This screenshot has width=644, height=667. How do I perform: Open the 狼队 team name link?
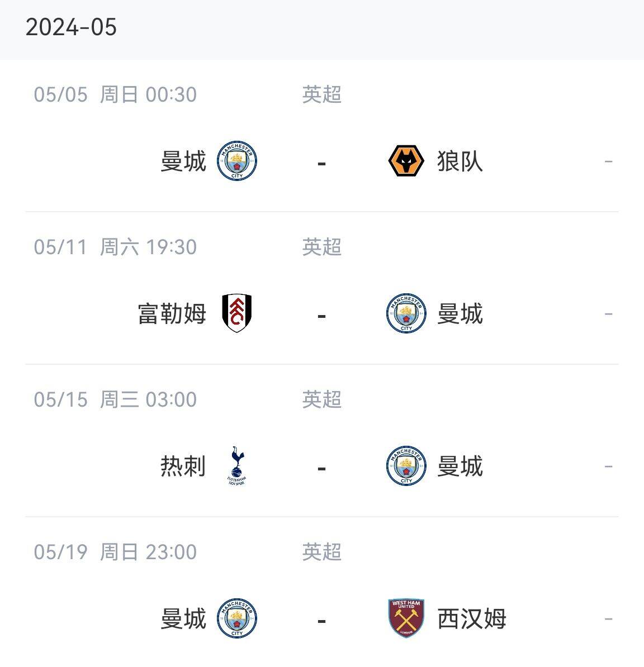460,161
